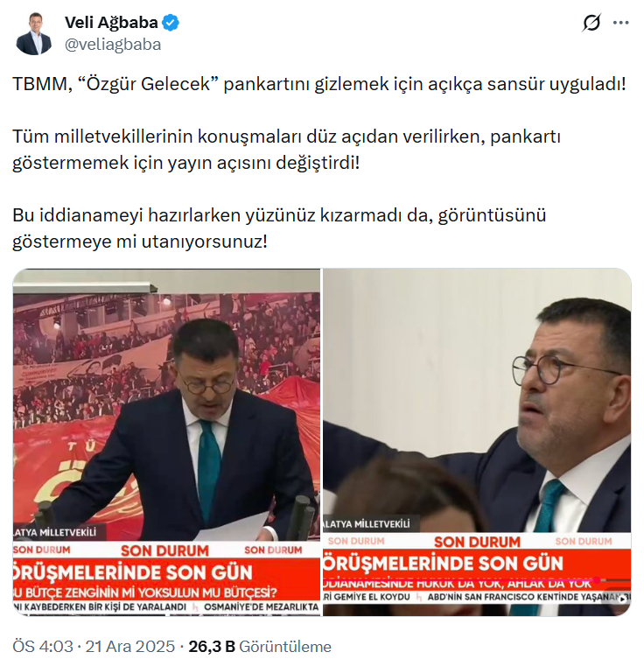Click the "ÖS 4:03" post time link

pyautogui.click(x=43, y=647)
